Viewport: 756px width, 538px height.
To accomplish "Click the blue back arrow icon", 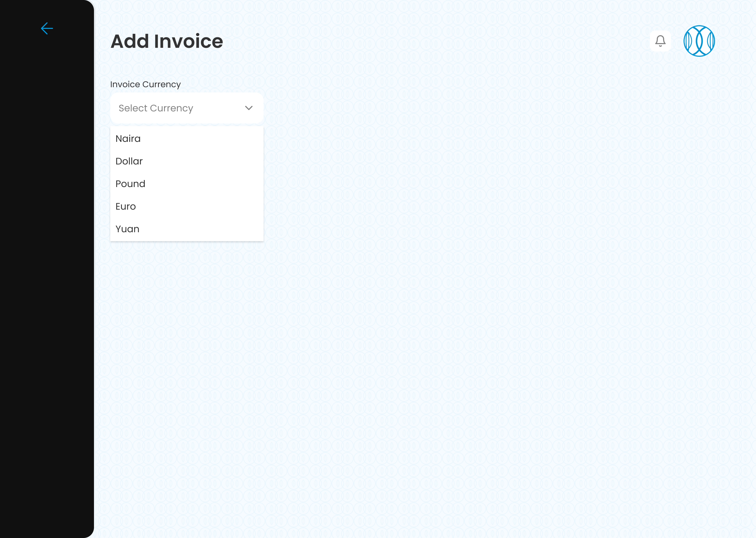I will click(x=47, y=28).
